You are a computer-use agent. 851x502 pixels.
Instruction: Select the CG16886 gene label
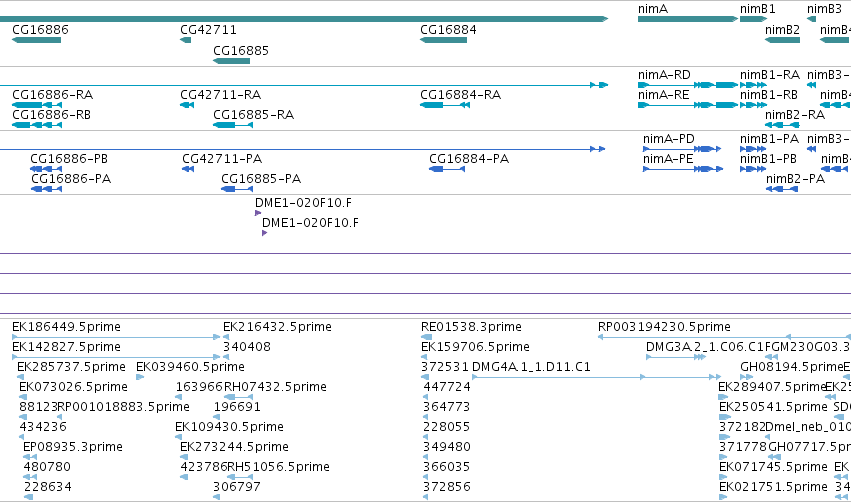point(40,30)
